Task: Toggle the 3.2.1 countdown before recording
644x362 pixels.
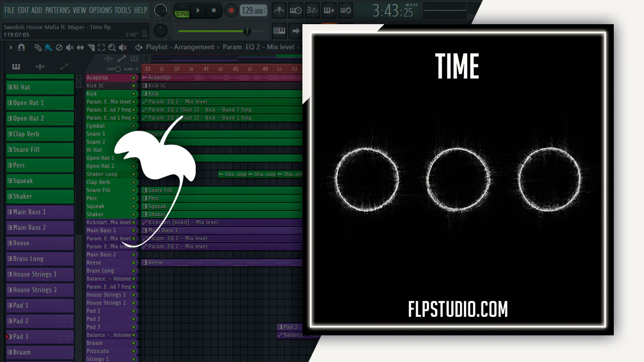Action: [x=312, y=10]
